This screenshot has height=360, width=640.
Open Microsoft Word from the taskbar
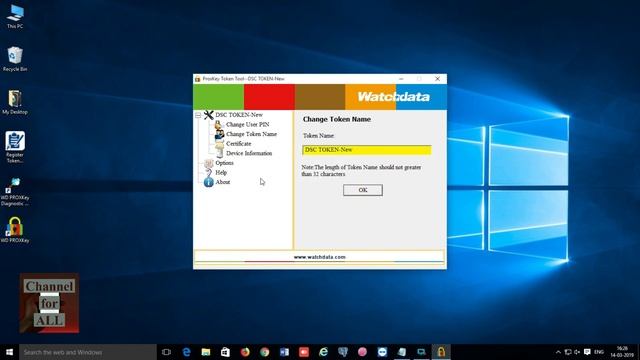(284, 352)
